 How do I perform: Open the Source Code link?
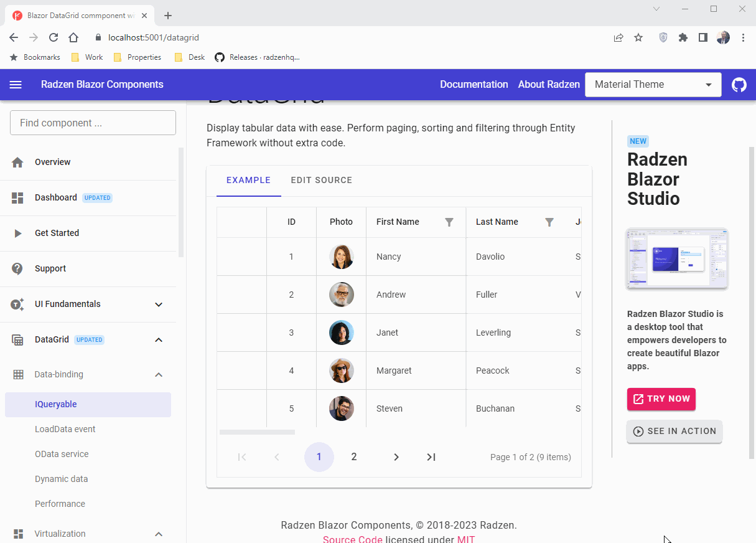[353, 539]
